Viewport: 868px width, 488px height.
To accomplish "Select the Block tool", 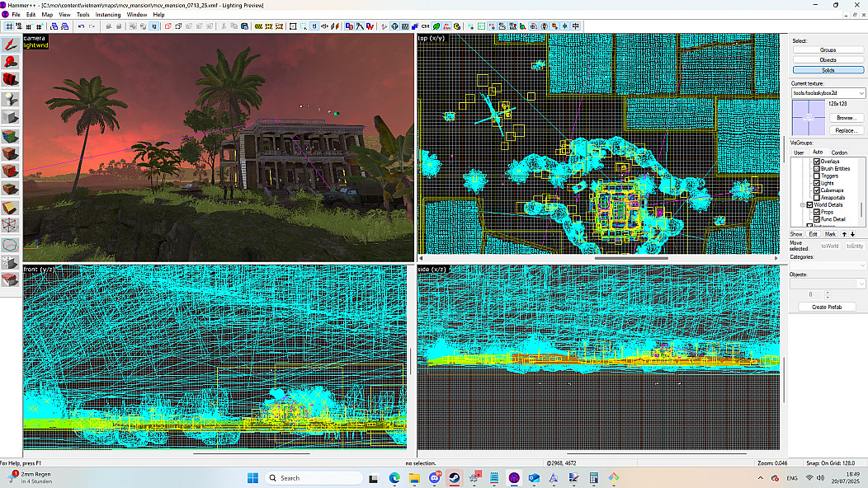I will tap(11, 116).
